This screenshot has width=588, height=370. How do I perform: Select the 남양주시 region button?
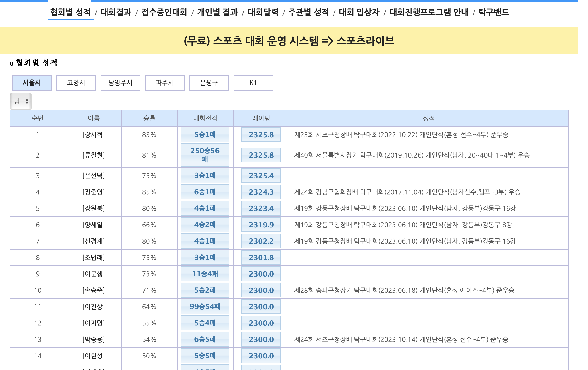point(120,83)
